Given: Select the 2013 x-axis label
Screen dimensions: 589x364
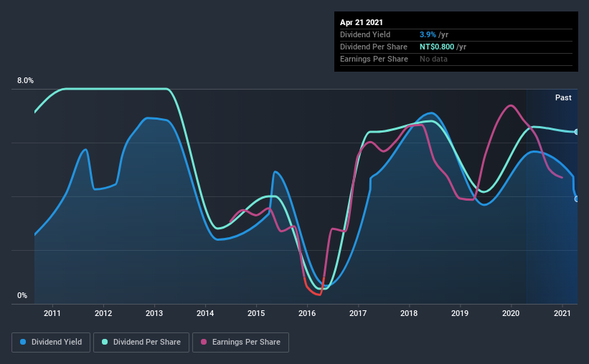Looking at the screenshot, I should [x=154, y=313].
